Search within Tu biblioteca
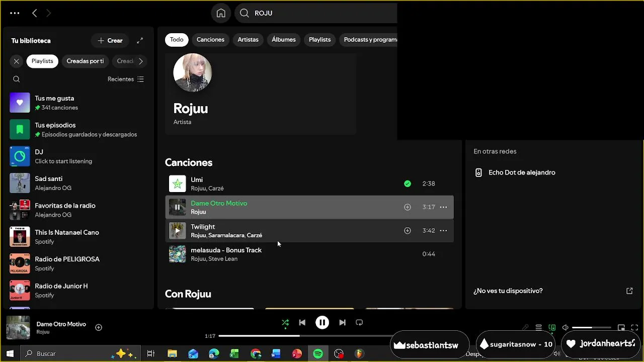The width and height of the screenshot is (644, 362). tap(17, 79)
